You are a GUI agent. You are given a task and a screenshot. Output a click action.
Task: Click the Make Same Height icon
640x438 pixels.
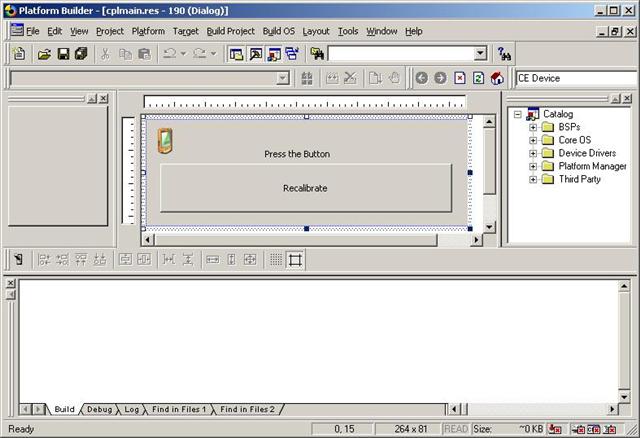231,259
